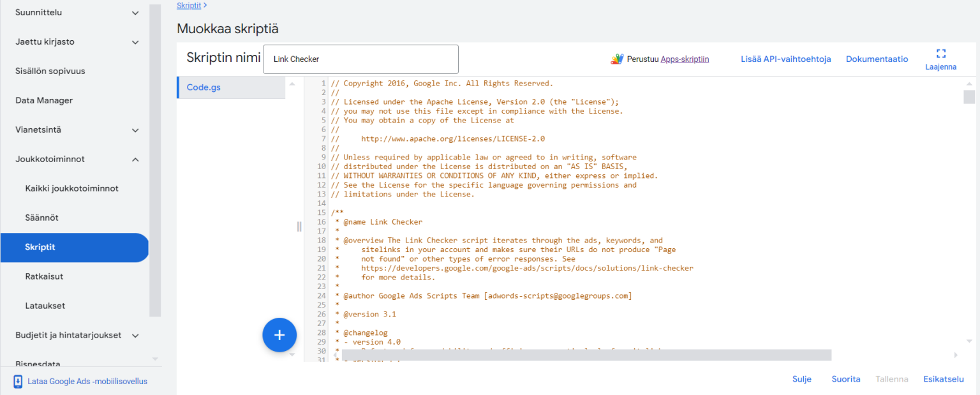This screenshot has height=395, width=980.
Task: Expand the Suunnittelu section
Action: coord(135,12)
